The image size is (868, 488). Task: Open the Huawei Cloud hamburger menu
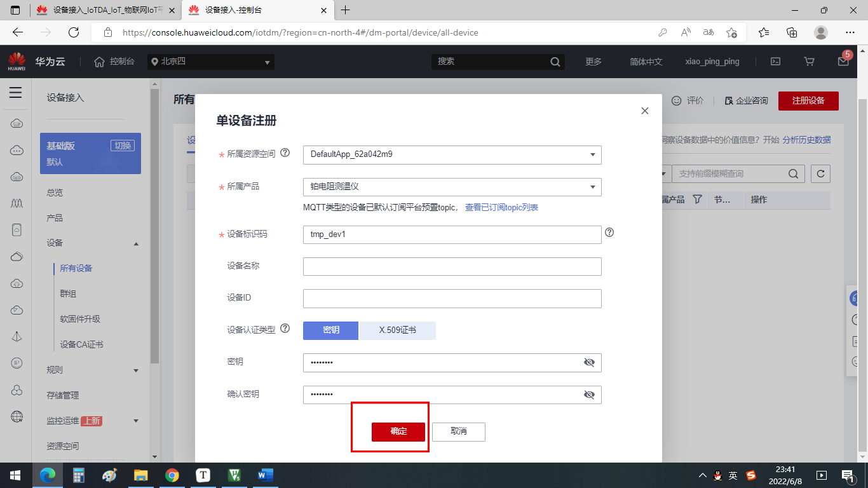coord(16,93)
